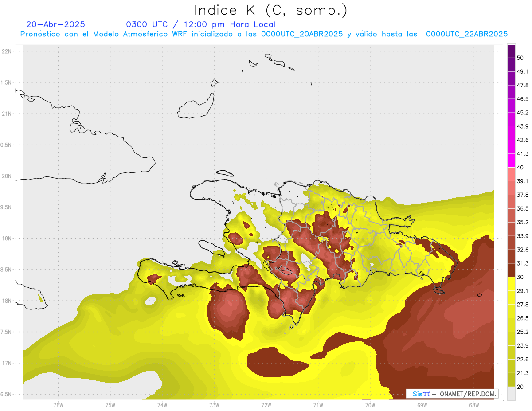Click the '33.9' legend value
Image resolution: width=532 pixels, height=411 pixels.
(x=523, y=236)
